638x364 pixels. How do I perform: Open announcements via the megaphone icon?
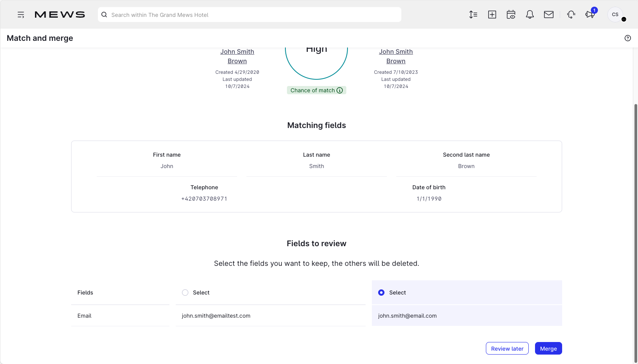(589, 14)
